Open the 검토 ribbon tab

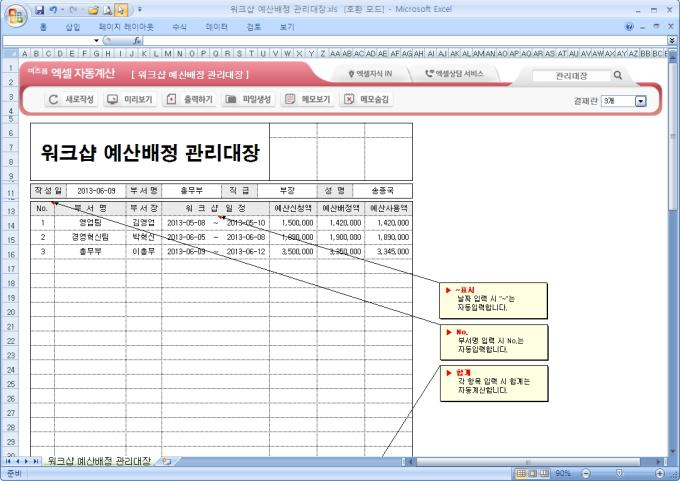click(x=254, y=27)
